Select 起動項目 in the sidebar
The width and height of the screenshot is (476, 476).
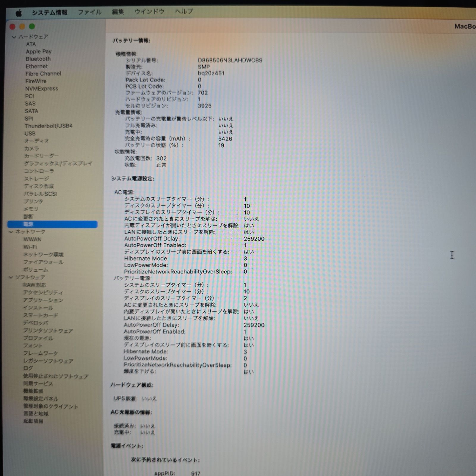[x=33, y=421]
